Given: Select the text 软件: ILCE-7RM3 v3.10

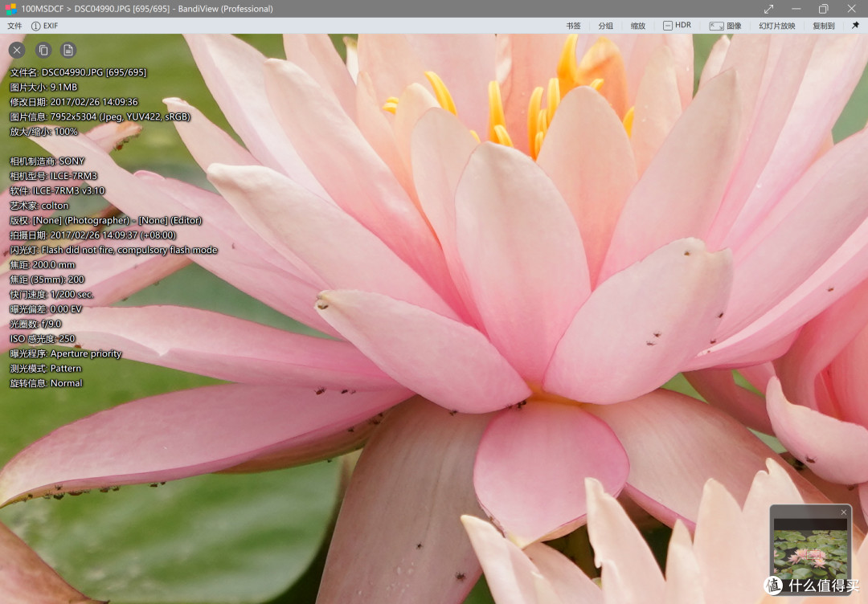Looking at the screenshot, I should click(57, 191).
